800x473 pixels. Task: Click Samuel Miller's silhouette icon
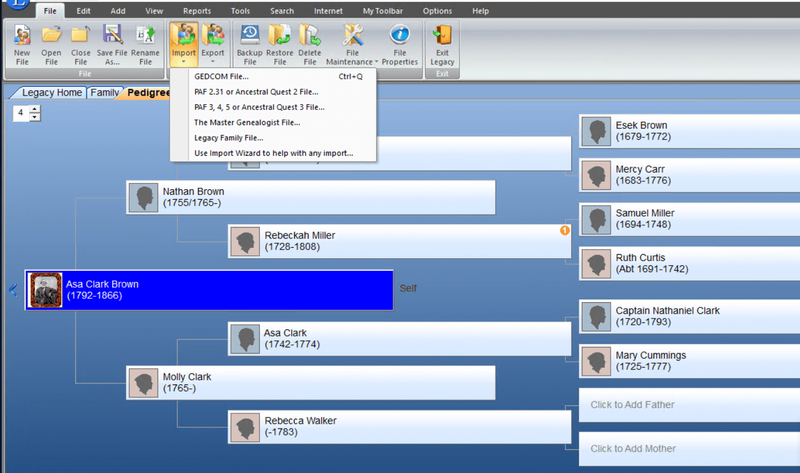tap(596, 219)
